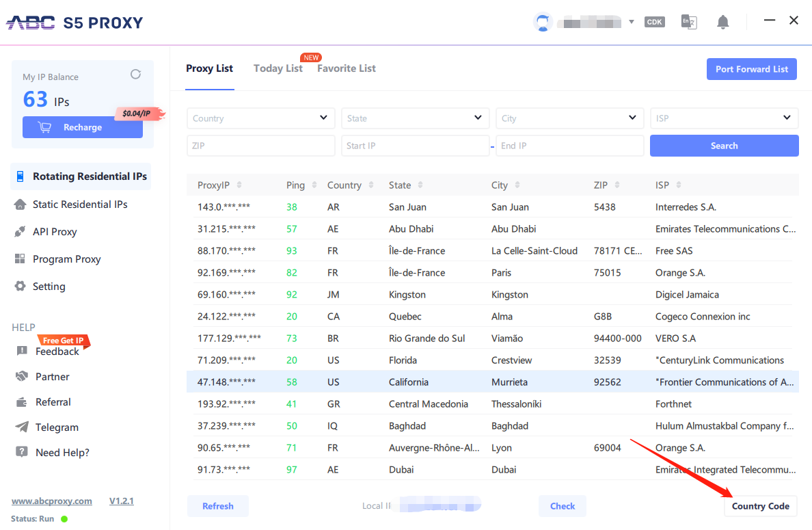Click the Partner handshake icon
Screen dimensions: 812x530
pyautogui.click(x=22, y=376)
